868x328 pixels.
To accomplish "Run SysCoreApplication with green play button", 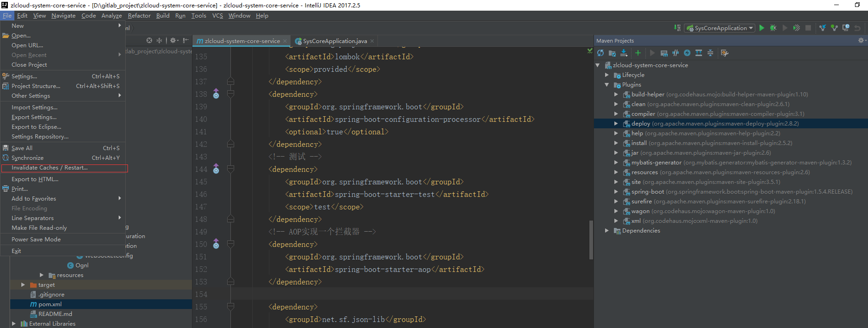I will (762, 28).
